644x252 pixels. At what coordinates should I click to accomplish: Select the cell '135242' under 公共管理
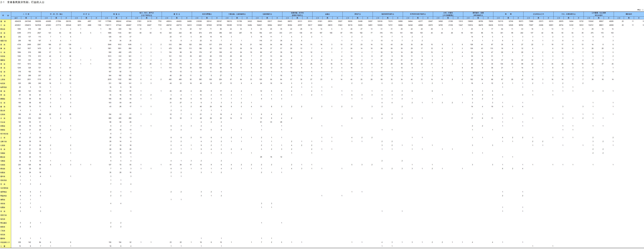tap(591, 21)
